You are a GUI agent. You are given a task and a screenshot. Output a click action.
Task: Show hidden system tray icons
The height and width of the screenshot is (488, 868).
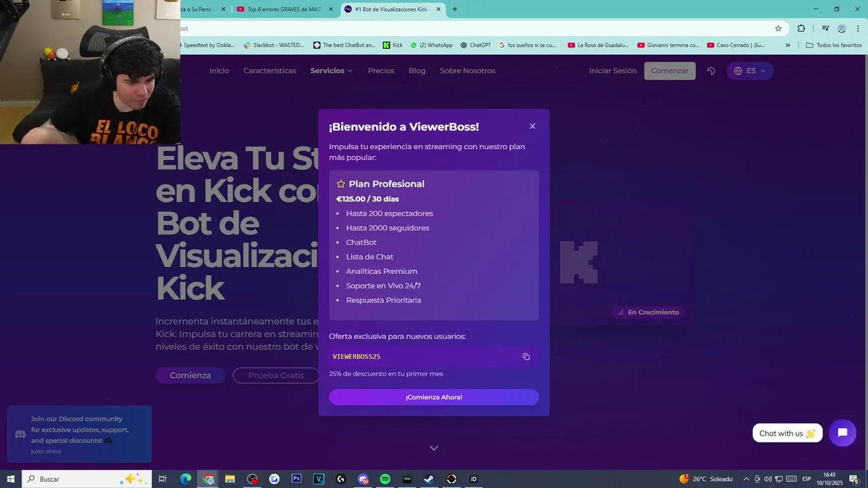747,479
